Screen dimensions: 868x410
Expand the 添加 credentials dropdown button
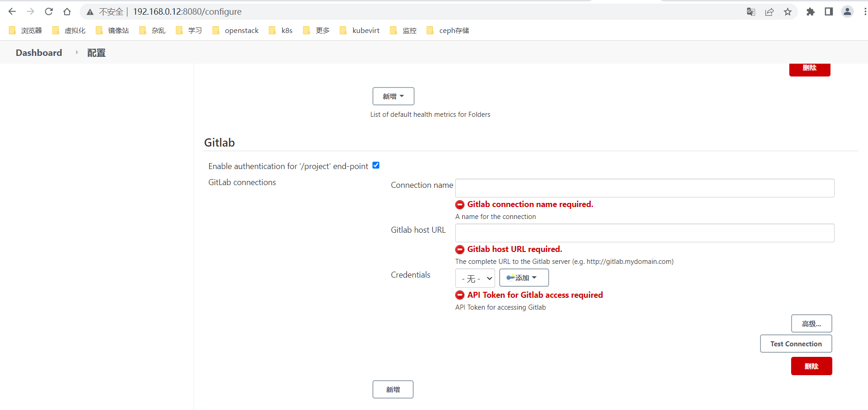point(524,278)
